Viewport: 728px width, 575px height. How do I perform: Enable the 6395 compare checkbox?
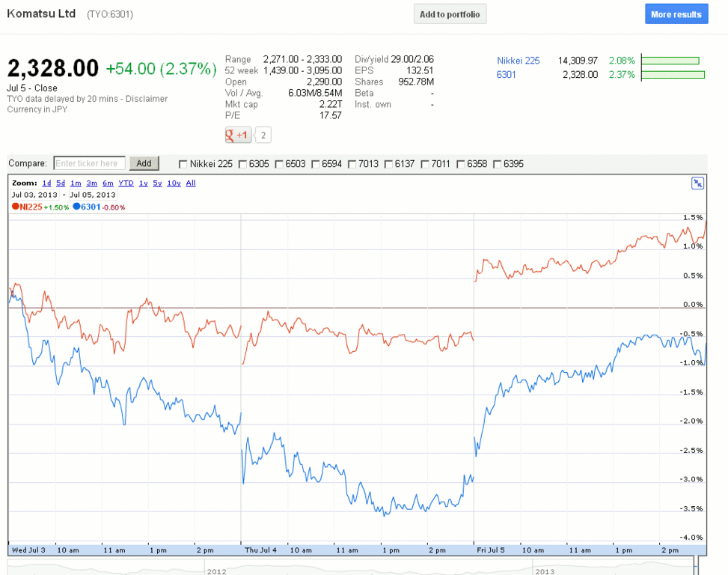498,164
